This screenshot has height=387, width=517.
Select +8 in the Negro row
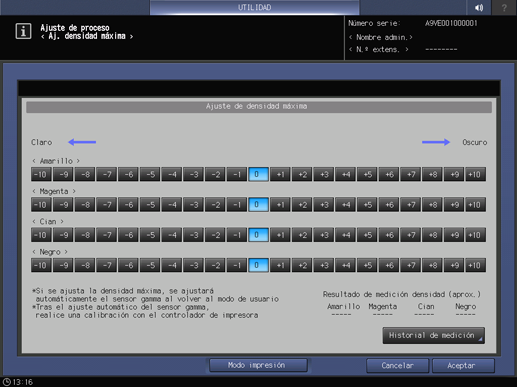pos(432,265)
